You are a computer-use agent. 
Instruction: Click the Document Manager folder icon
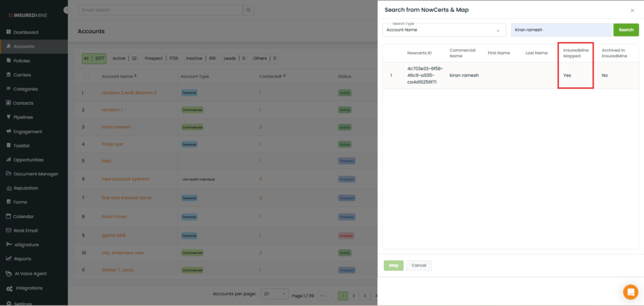(8, 174)
